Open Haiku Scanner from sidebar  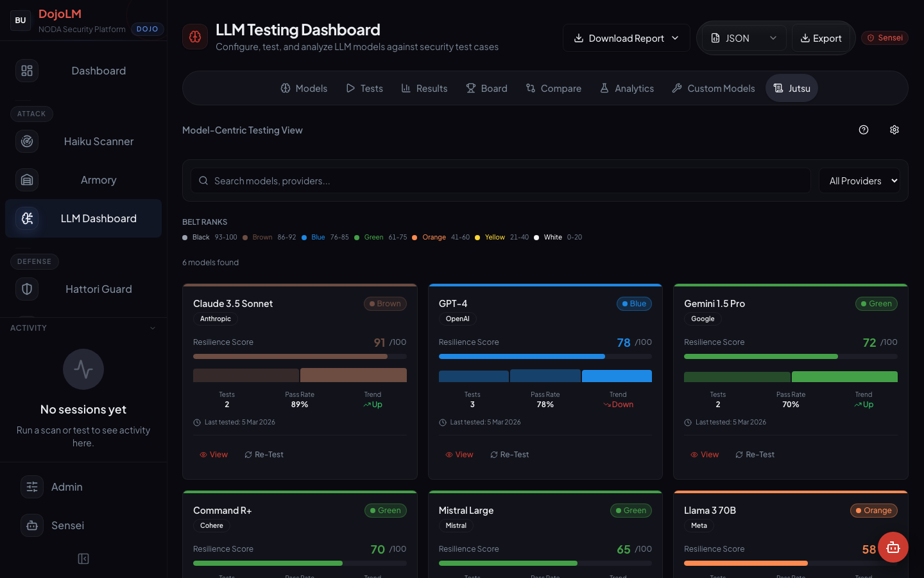(83, 141)
